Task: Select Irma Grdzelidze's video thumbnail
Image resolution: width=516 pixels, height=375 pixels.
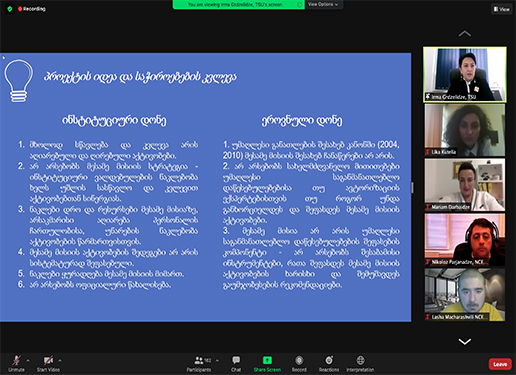Action: (465, 74)
